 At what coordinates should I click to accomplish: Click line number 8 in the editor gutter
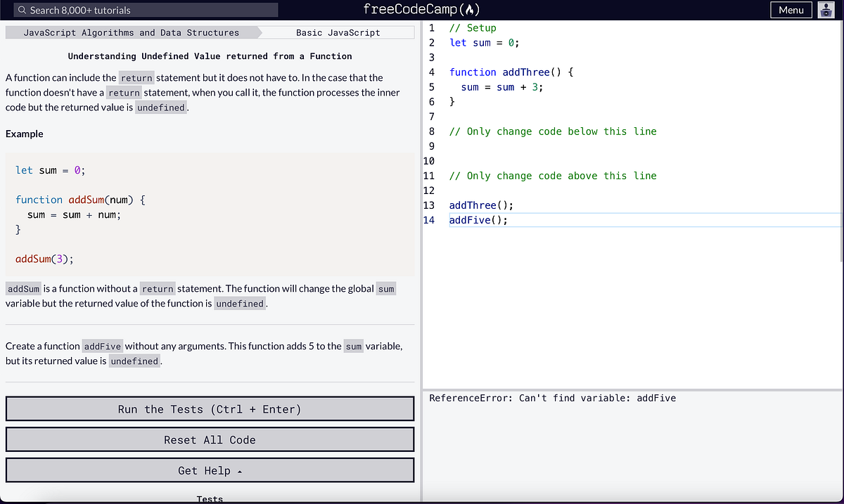[431, 131]
